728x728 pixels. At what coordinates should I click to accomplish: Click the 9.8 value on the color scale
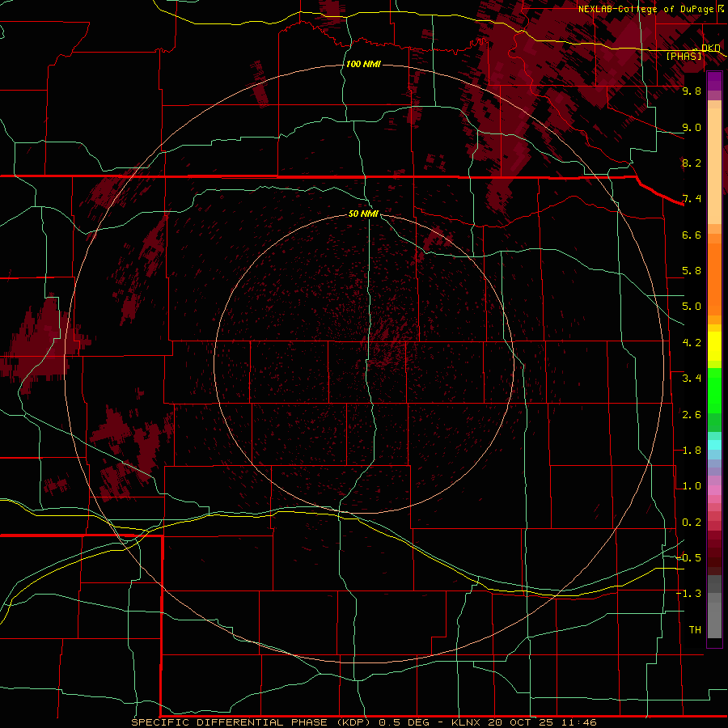pyautogui.click(x=692, y=91)
